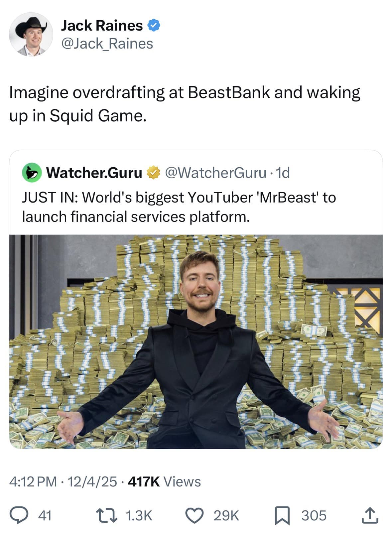
Task: Click the Watcher.Guru account name
Action: [x=94, y=173]
